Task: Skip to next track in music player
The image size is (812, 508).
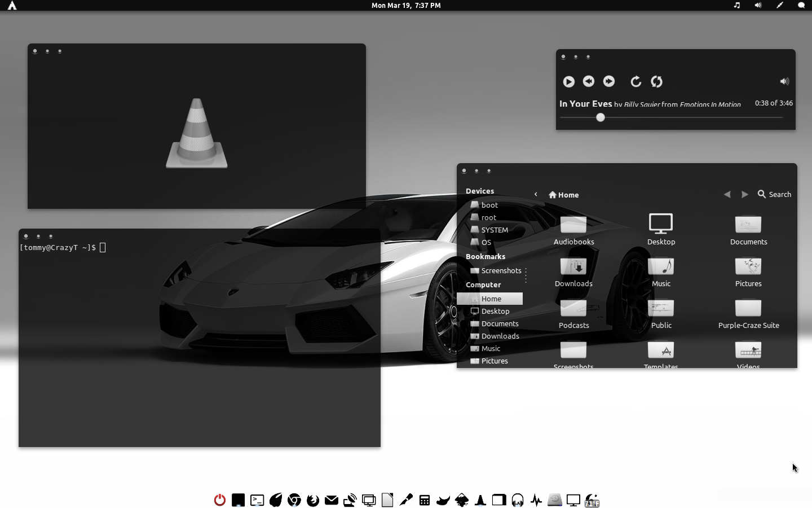Action: (x=609, y=81)
